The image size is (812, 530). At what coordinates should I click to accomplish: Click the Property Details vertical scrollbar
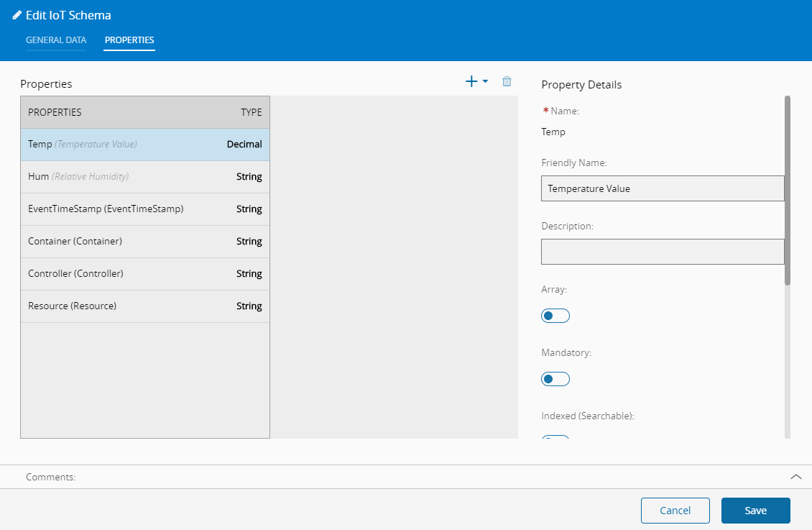[787, 191]
